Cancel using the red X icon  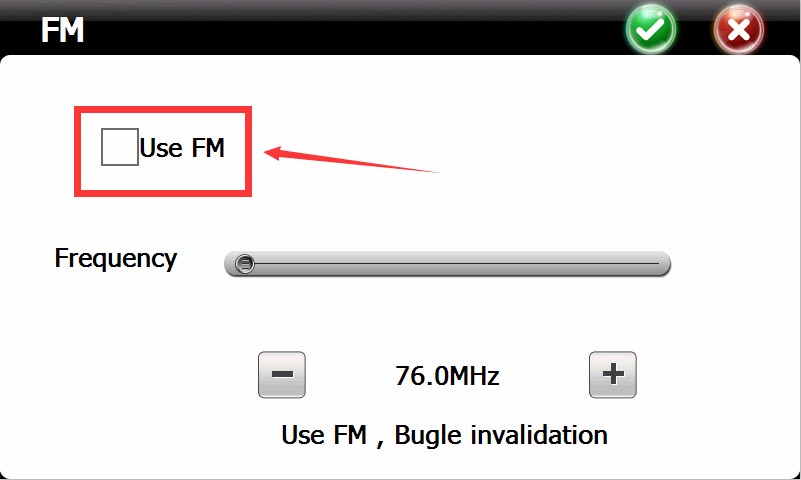[739, 29]
